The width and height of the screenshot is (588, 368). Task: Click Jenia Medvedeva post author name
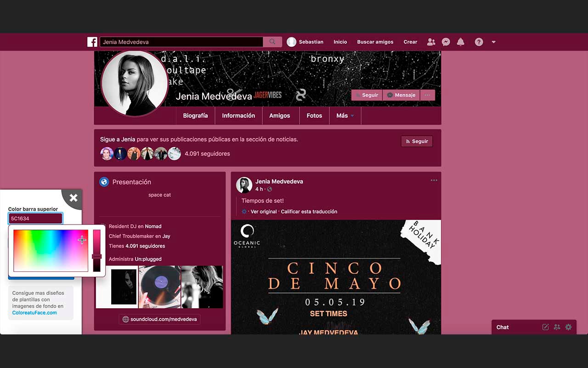coord(279,181)
